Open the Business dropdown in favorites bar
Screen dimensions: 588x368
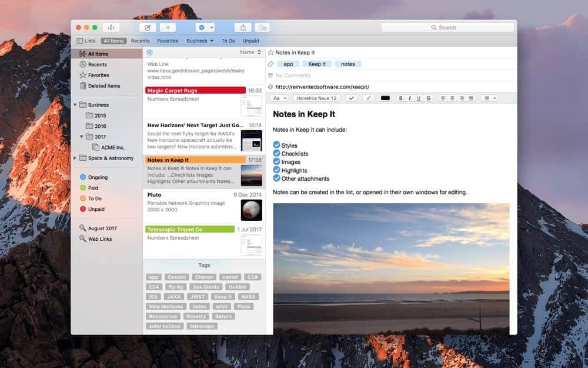[x=200, y=41]
